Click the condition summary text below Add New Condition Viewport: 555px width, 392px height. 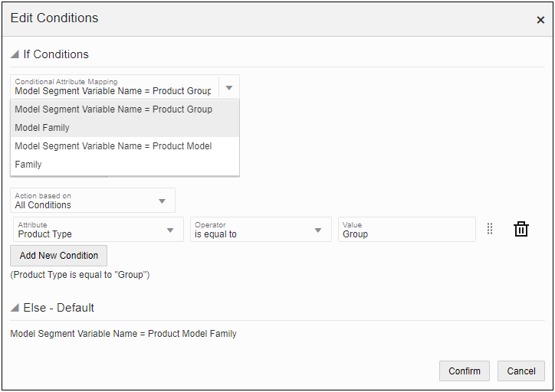[x=80, y=275]
